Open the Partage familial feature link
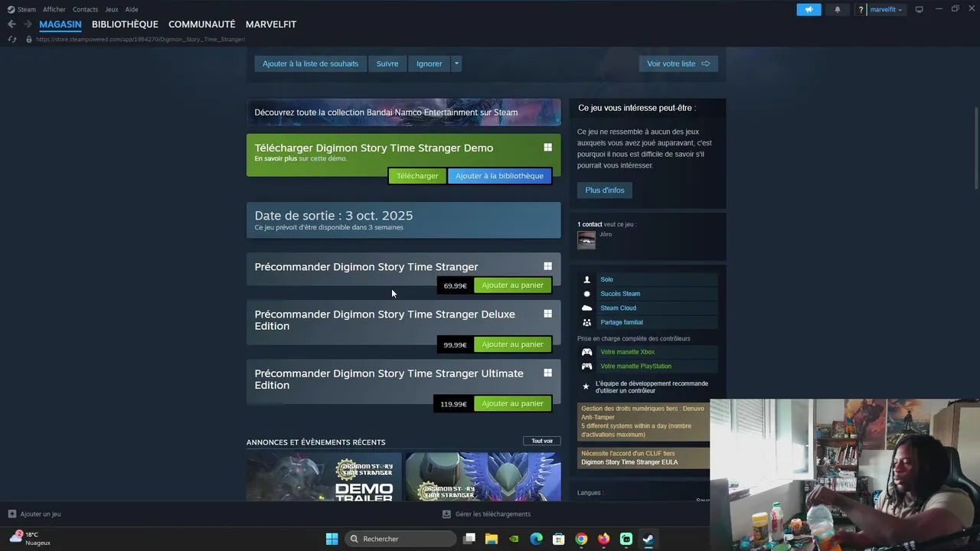The width and height of the screenshot is (980, 551). click(622, 322)
